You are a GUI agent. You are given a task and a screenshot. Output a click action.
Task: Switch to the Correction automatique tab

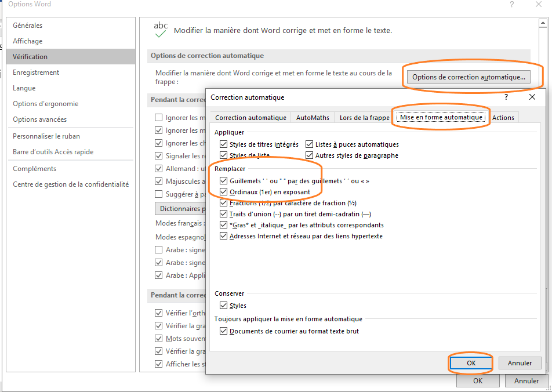point(250,118)
